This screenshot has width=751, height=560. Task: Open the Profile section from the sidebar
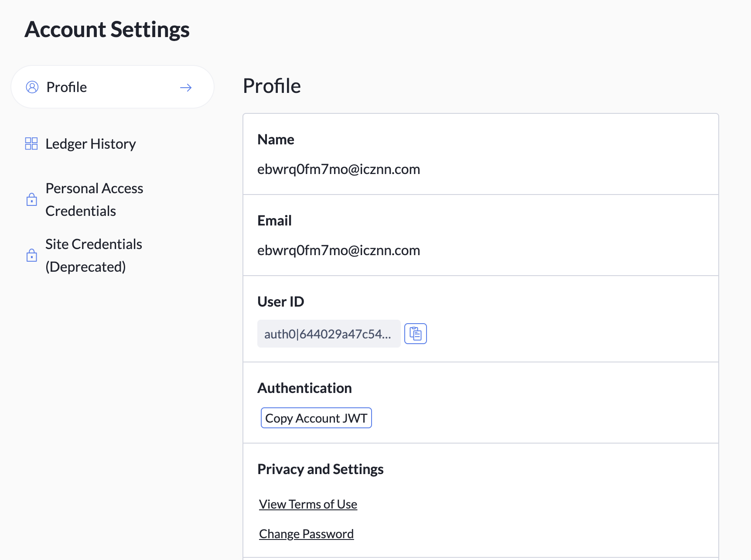point(66,87)
